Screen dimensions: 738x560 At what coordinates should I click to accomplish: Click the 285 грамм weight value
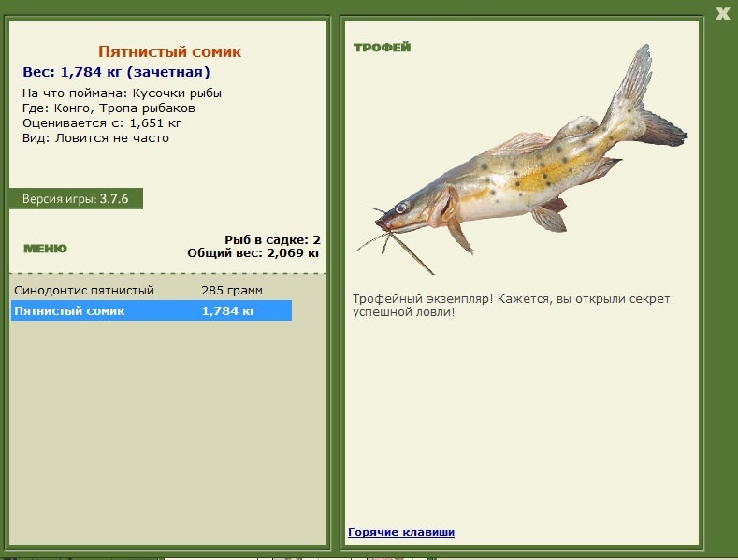point(232,291)
